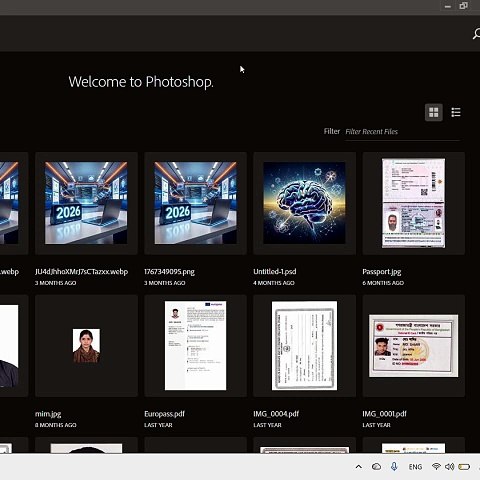480x480 pixels.
Task: Minimize the Photoshop window
Action: [x=448, y=6]
